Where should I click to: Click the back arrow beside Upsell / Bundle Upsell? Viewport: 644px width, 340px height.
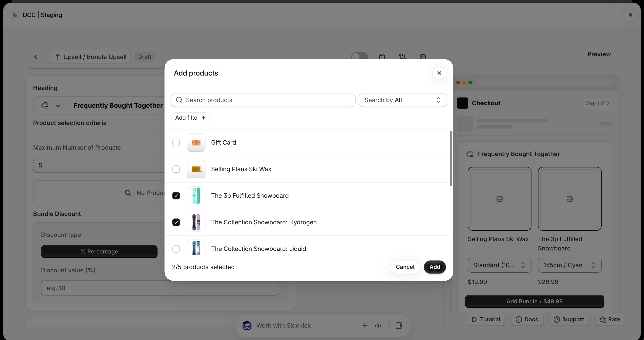[36, 57]
